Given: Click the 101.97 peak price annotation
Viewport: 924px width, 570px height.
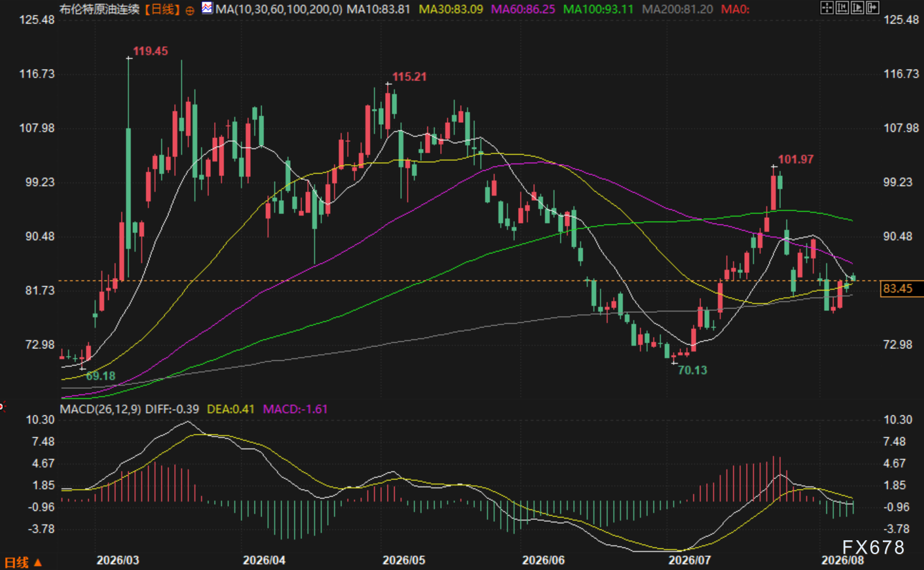Looking at the screenshot, I should [796, 160].
